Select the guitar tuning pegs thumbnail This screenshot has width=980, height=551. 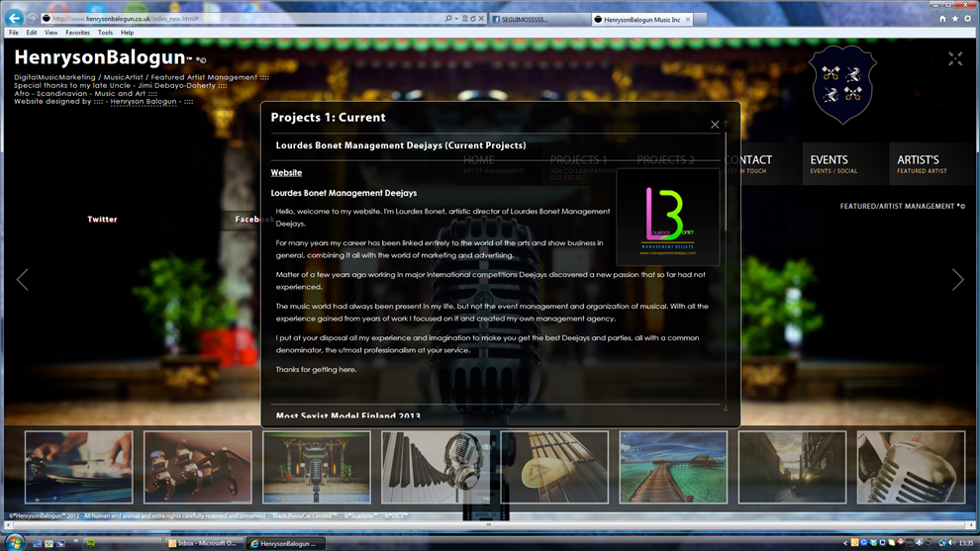(198, 467)
